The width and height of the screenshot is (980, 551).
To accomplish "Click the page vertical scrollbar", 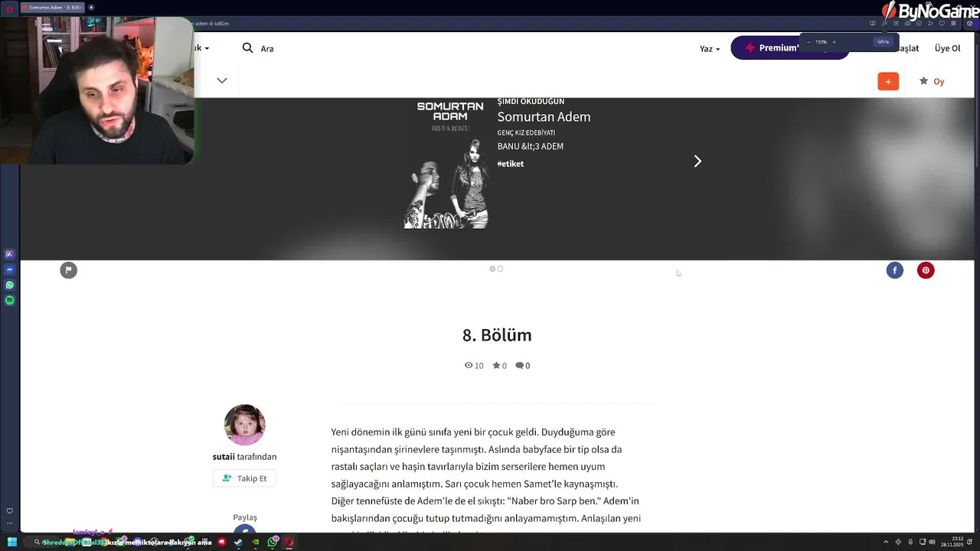I will 977,283.
